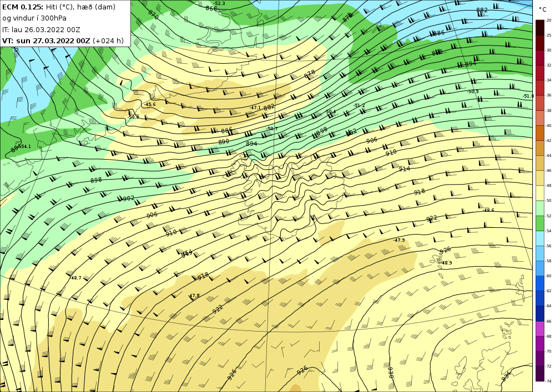Viewport: 555px width, 392px height.
Task: Select the -50.9 temperature label
Action: [x=473, y=91]
